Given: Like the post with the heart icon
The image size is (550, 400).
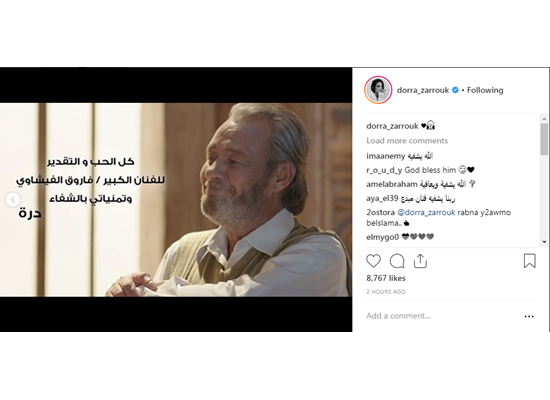Looking at the screenshot, I should 373,261.
